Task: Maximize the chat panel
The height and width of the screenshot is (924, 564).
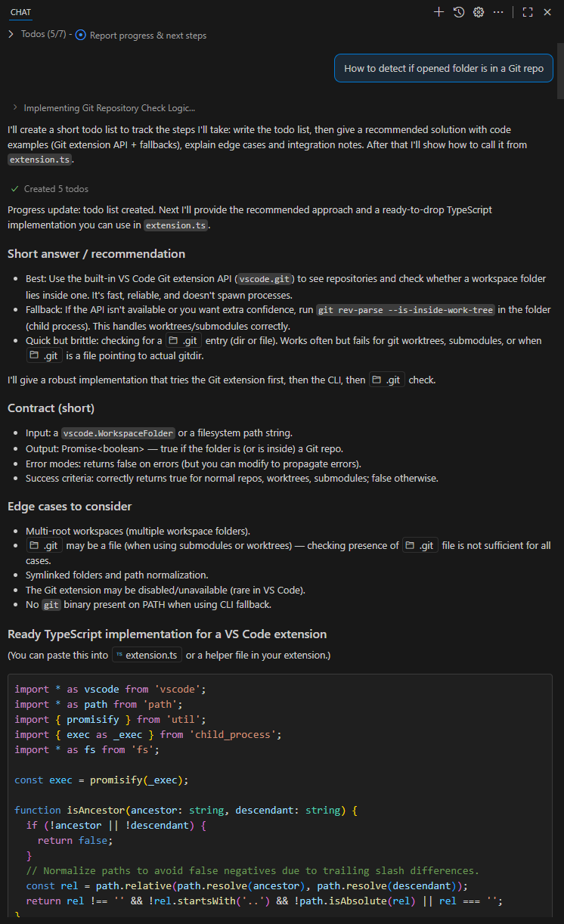Action: [528, 12]
